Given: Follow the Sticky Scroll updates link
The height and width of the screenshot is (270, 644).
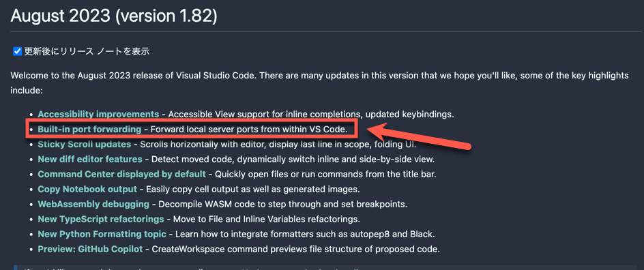Looking at the screenshot, I should (x=85, y=144).
